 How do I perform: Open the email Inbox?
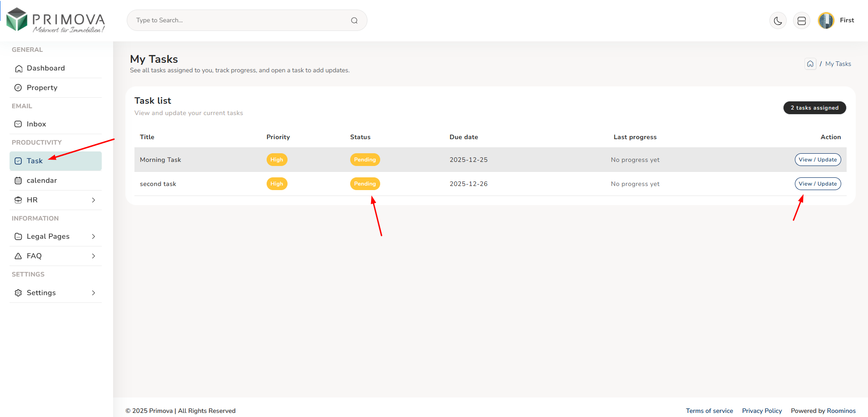pyautogui.click(x=36, y=124)
